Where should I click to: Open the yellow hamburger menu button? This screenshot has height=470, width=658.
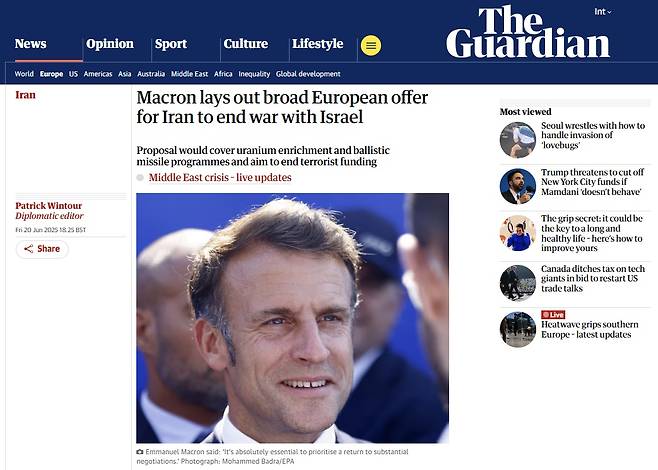(x=370, y=45)
